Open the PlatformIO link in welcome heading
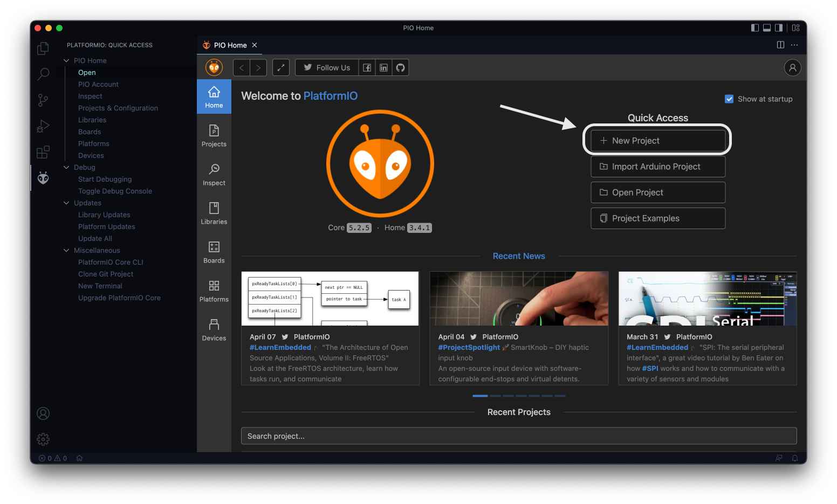 pyautogui.click(x=331, y=96)
